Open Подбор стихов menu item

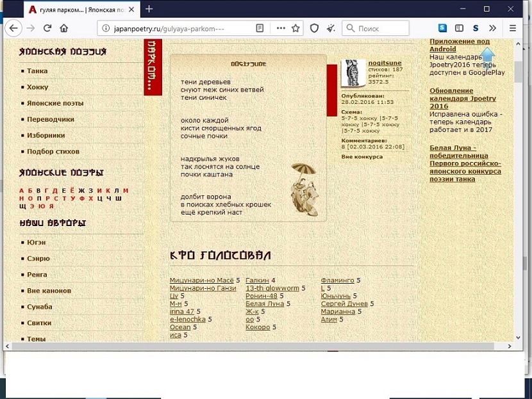click(53, 152)
